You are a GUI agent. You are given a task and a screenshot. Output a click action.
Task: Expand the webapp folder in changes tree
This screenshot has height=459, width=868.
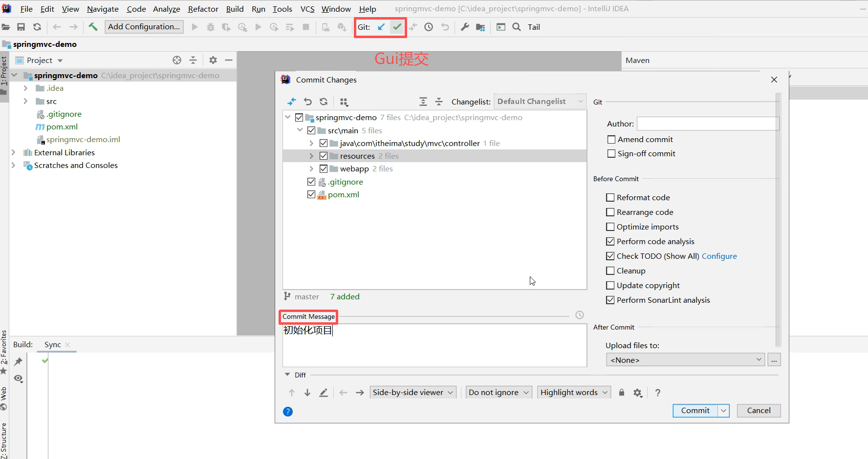coord(311,168)
